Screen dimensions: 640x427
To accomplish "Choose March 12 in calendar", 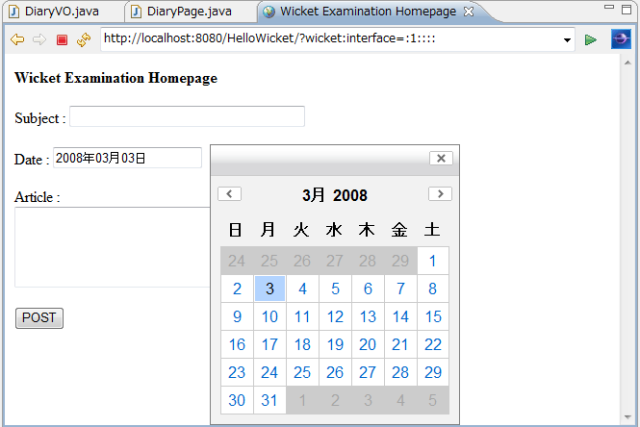I will (x=335, y=316).
